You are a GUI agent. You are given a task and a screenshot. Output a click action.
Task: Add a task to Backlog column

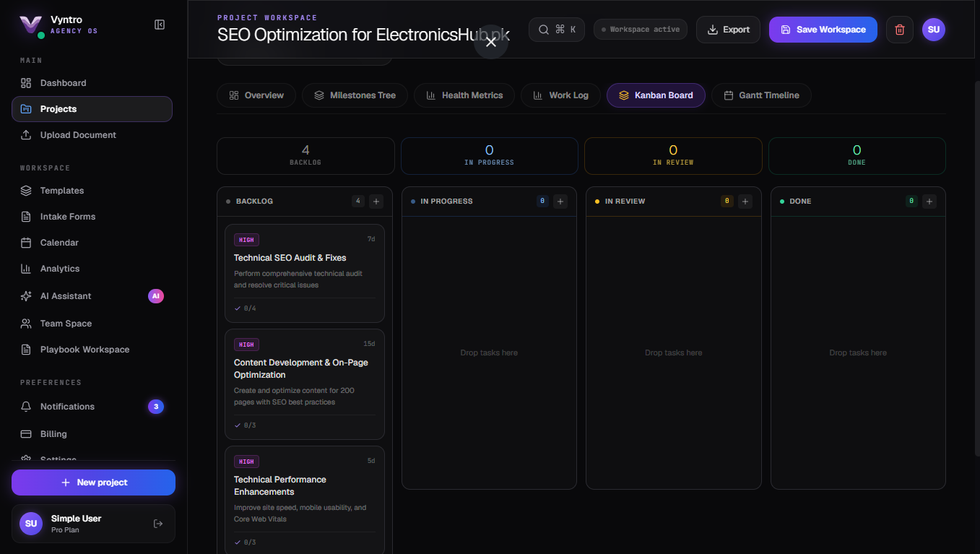pyautogui.click(x=376, y=202)
